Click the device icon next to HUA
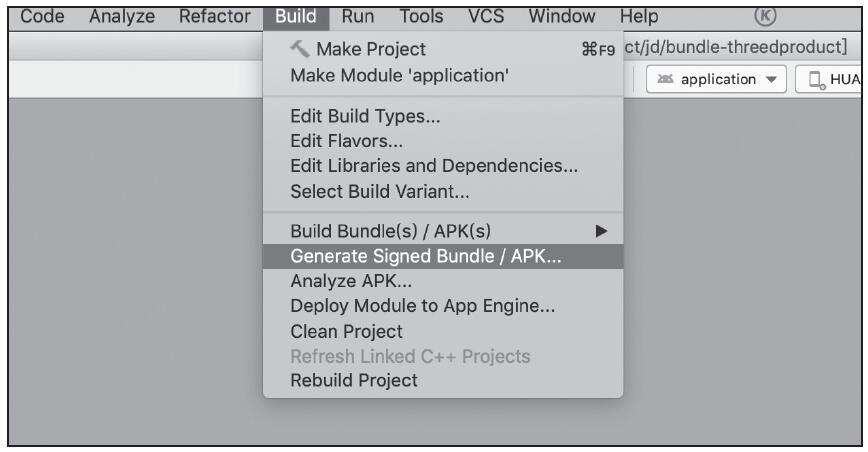 coord(815,79)
